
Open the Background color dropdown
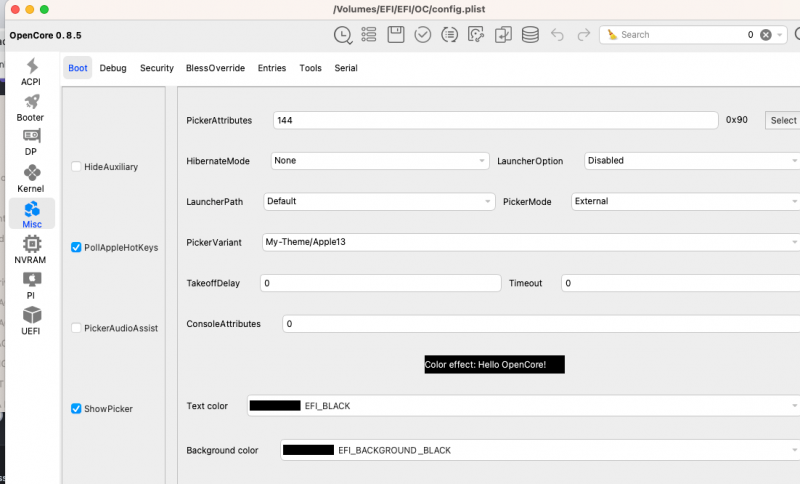(540, 450)
